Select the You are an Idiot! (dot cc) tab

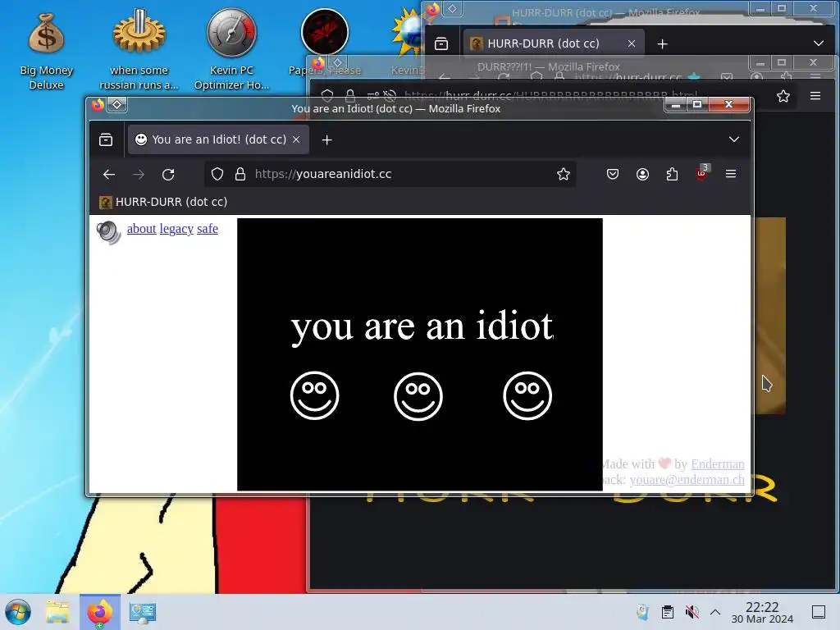coord(218,139)
